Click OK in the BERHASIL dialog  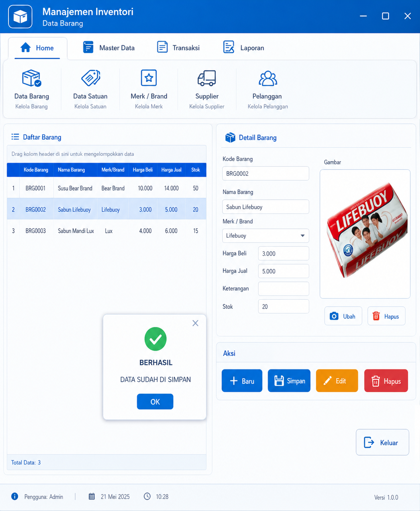(x=155, y=402)
